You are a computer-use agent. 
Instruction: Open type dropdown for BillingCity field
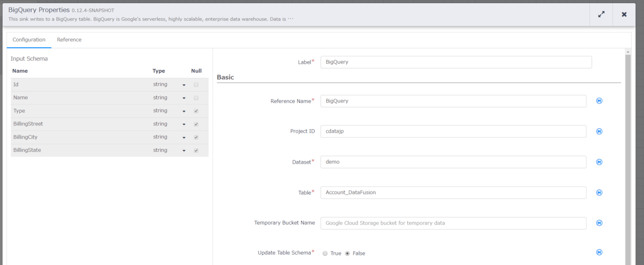(x=184, y=137)
